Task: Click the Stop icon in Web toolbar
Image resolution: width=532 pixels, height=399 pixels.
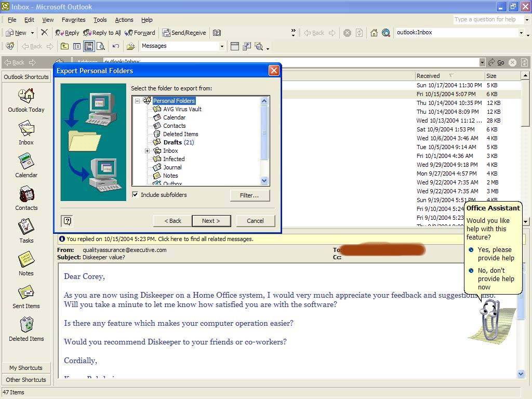Action: 347,33
